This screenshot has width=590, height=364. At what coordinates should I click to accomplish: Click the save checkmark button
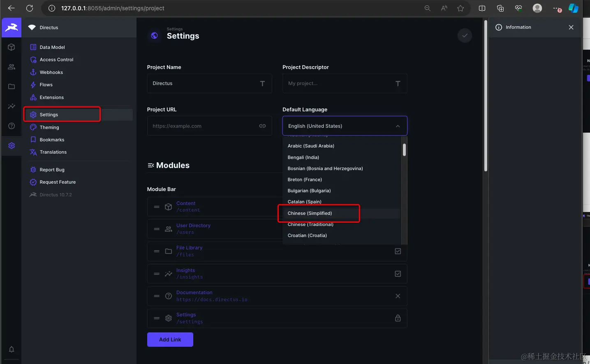[465, 35]
